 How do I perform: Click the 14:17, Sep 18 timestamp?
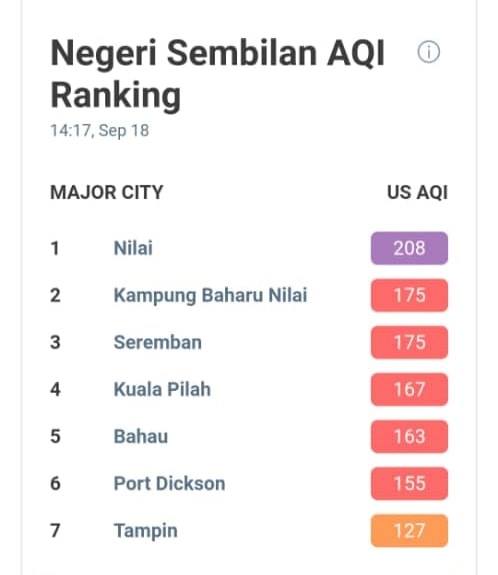point(99,131)
